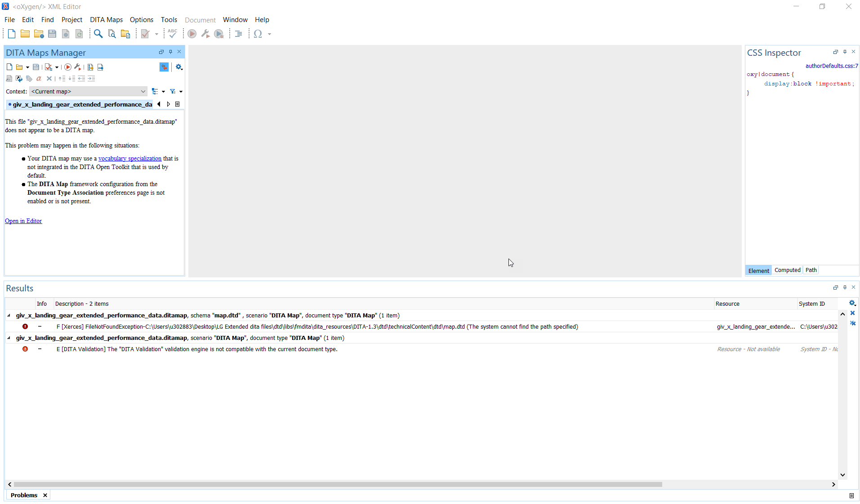Open the Project menu
The image size is (860, 504).
[72, 20]
